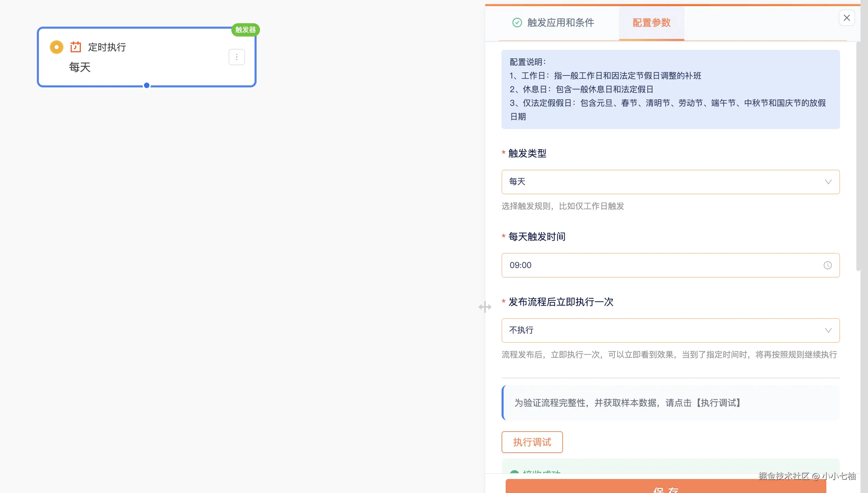Click the 执行调试 button

click(x=532, y=442)
